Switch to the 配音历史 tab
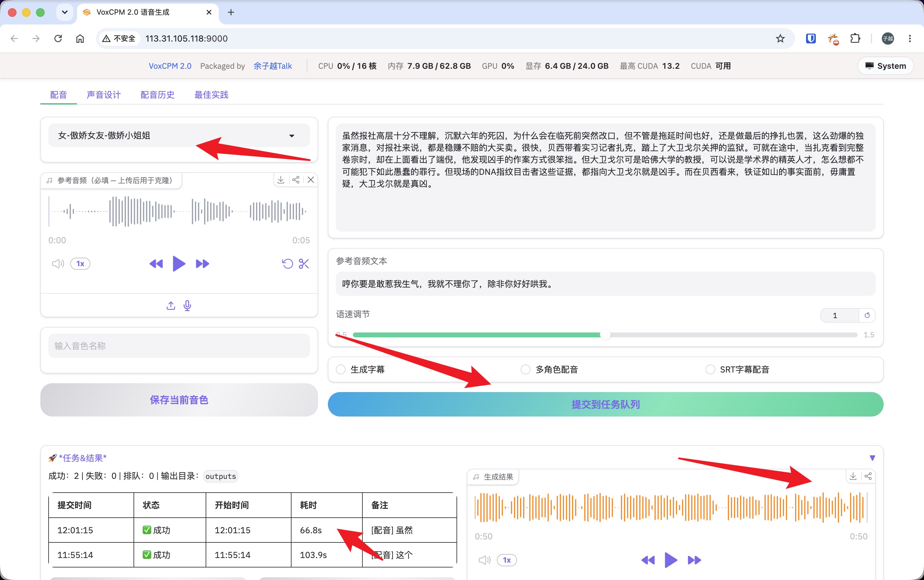The image size is (924, 580). [x=157, y=95]
